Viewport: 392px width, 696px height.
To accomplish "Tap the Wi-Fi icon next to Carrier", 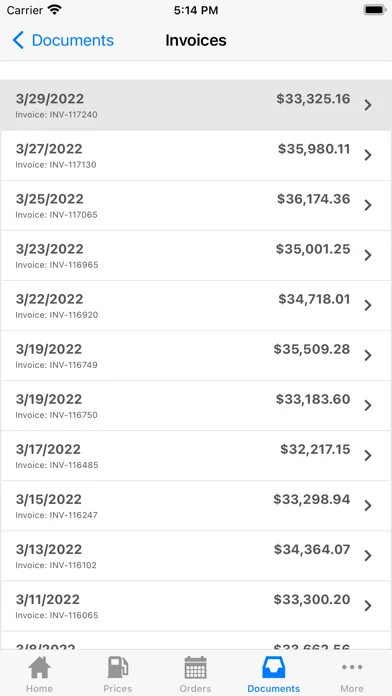I will tap(55, 10).
